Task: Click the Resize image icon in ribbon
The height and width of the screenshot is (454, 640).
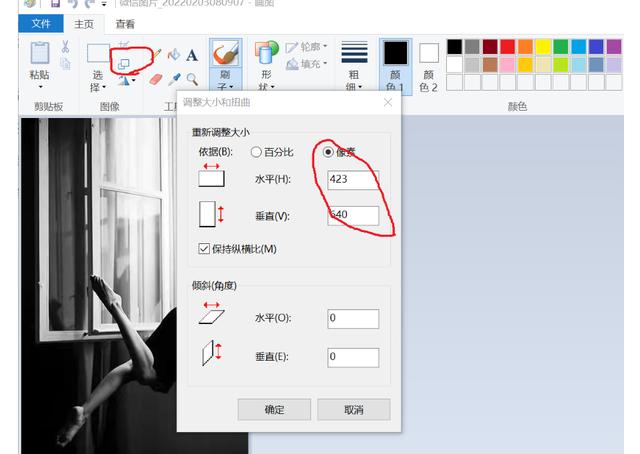Action: point(124,63)
